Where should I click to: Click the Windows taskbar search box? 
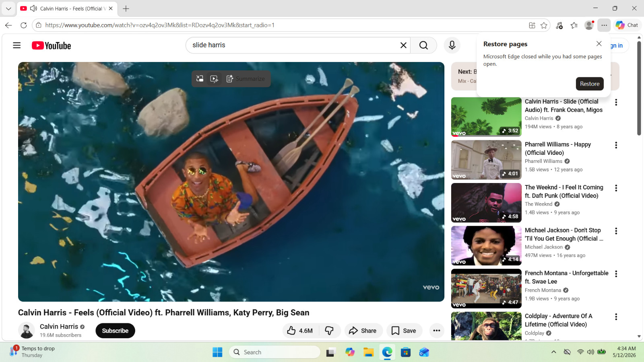pos(275,352)
